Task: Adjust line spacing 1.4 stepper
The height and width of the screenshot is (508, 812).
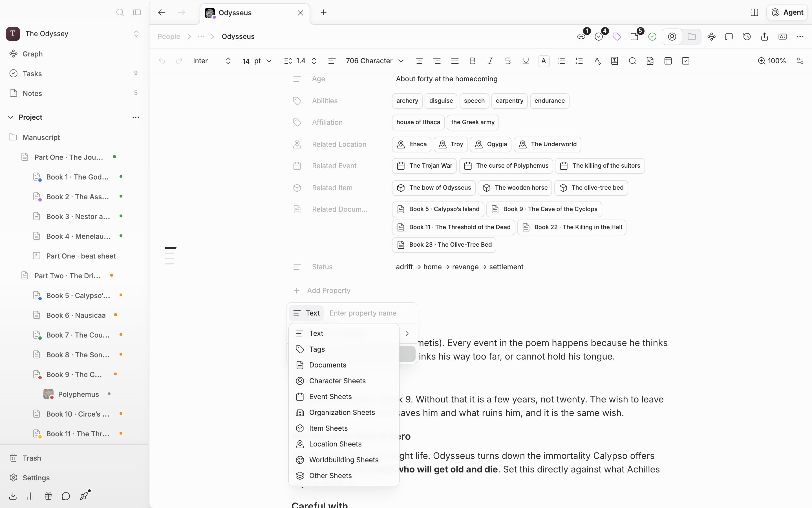Action: 314,61
